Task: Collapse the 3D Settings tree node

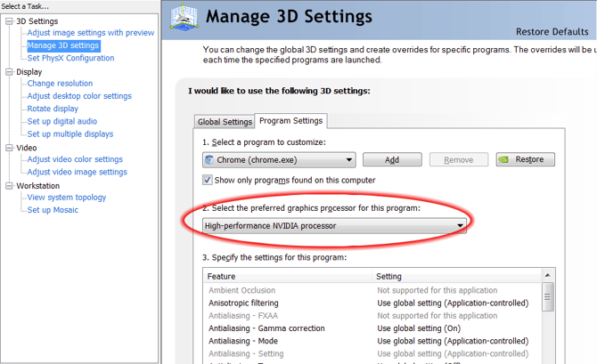Action: [10, 20]
